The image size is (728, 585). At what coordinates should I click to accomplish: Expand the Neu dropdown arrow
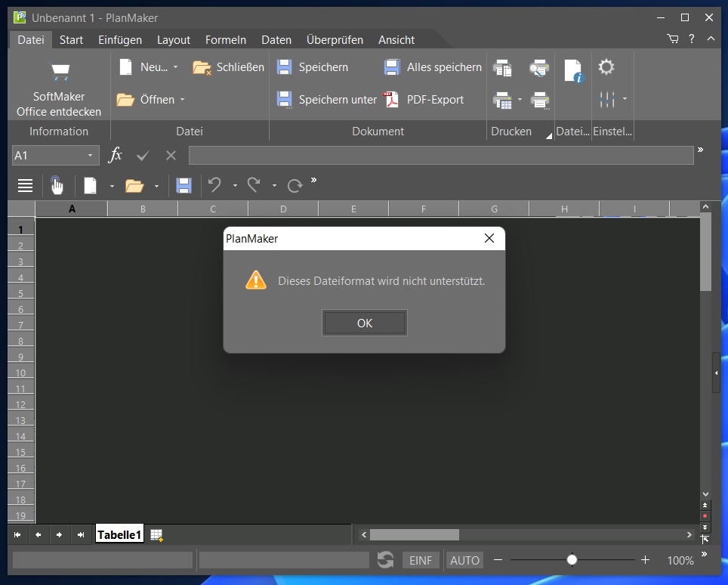pyautogui.click(x=175, y=67)
